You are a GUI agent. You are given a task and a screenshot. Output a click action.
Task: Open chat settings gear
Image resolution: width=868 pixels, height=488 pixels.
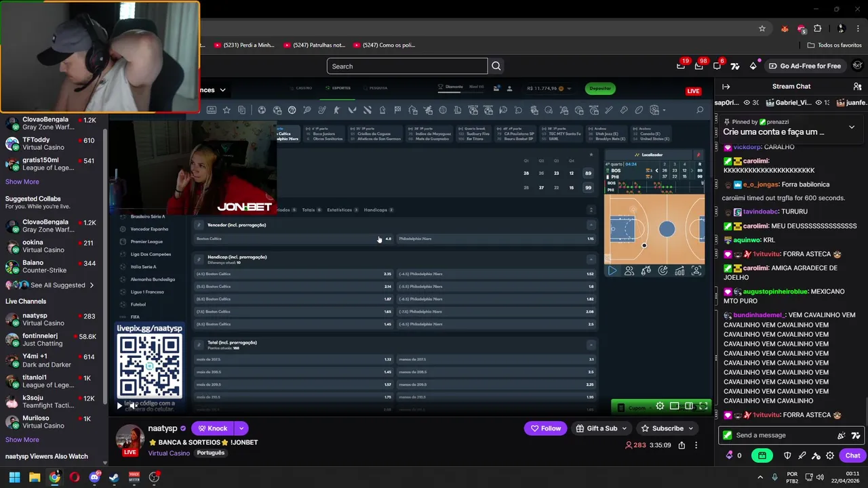830,455
